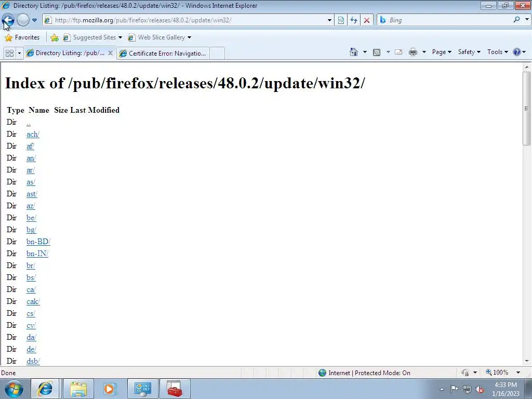This screenshot has height=399, width=532.
Task: Open search provider dropdown arrow
Action: (x=527, y=20)
